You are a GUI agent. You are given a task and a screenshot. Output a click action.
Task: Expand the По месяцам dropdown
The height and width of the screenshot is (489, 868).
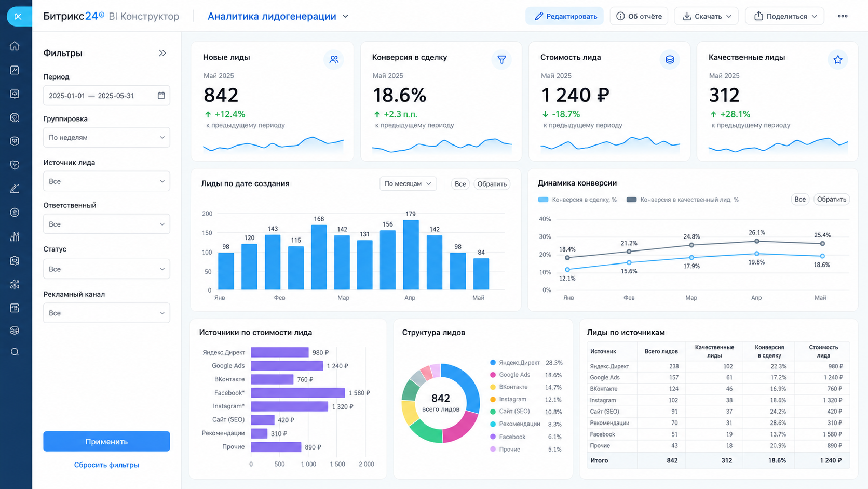point(408,184)
